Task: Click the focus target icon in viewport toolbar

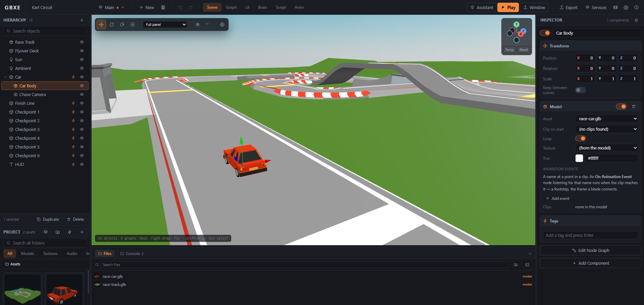Action: [222, 25]
